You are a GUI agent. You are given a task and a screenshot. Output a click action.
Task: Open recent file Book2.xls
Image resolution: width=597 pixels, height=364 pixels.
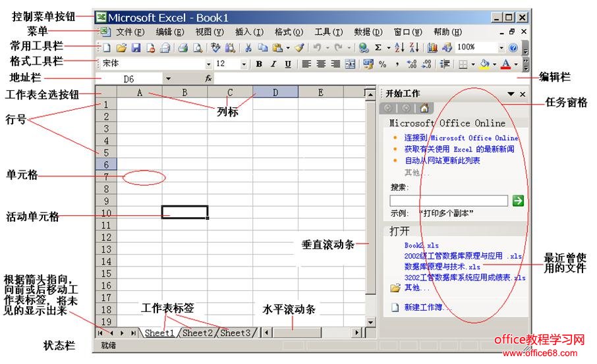point(422,246)
